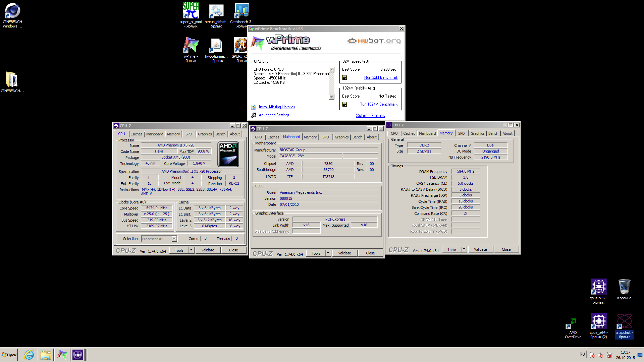Viewport: 644px width, 362px height.
Task: Open the Start (Пуск) menu
Action: [x=9, y=355]
